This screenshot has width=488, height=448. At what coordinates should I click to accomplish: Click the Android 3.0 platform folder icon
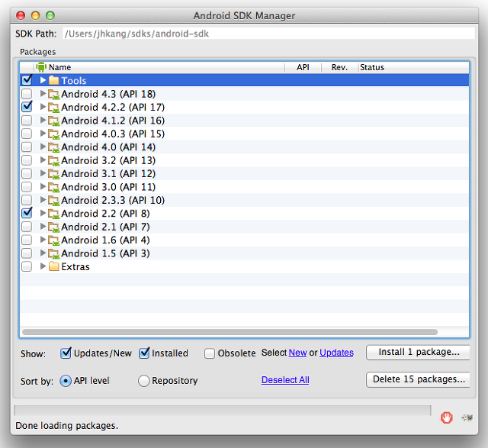pos(54,187)
